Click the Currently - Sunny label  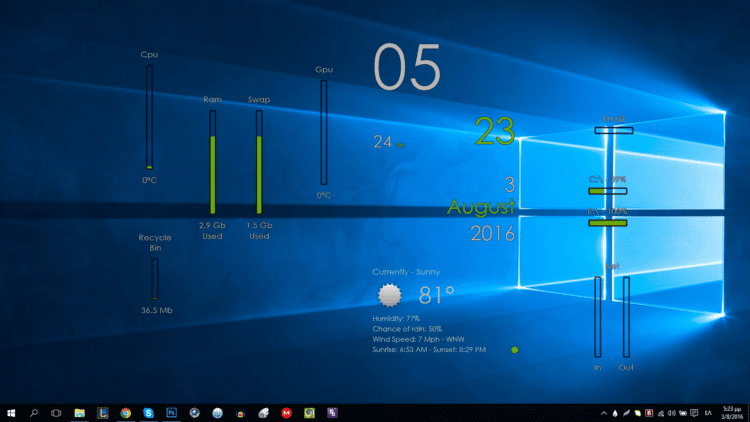[406, 272]
